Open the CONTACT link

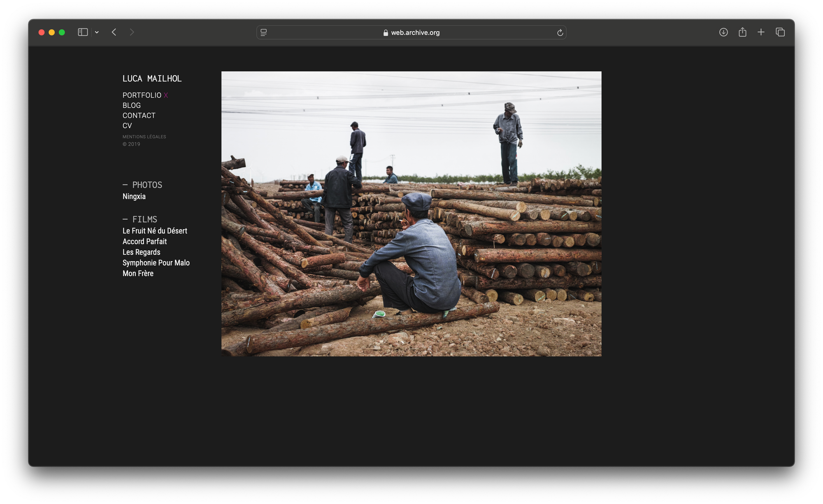[139, 116]
